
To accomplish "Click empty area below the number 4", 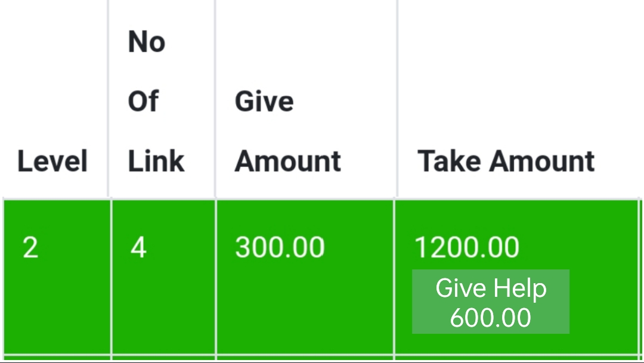I will (163, 308).
